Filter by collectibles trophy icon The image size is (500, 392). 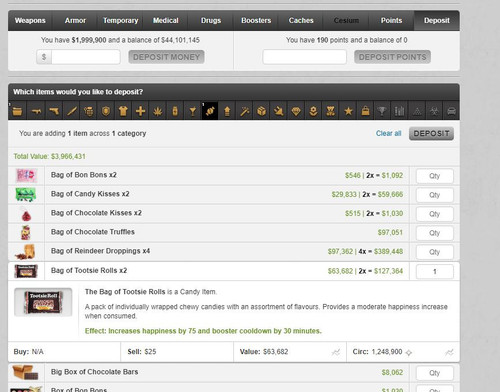pyautogui.click(x=382, y=111)
